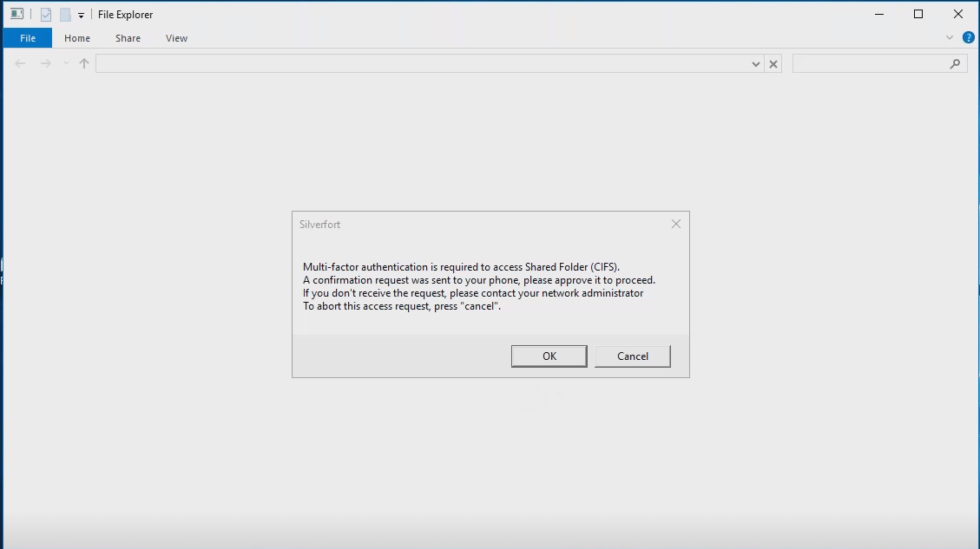This screenshot has height=549, width=980.
Task: Open Customize Quick Access Toolbar dropdown
Action: (81, 15)
